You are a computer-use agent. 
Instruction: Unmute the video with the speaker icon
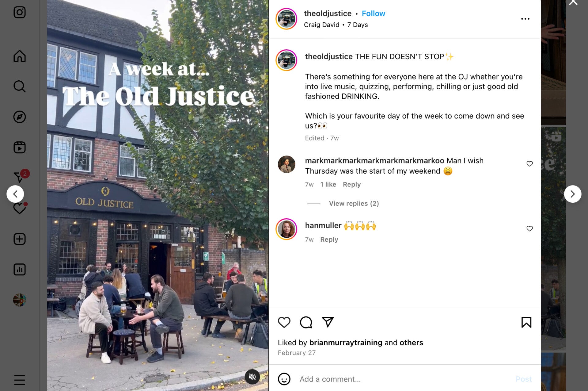(252, 377)
